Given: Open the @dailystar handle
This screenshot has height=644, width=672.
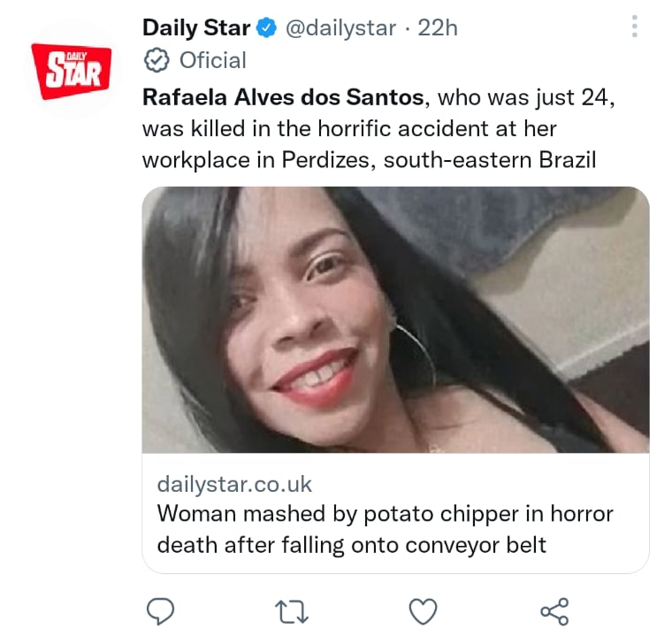Looking at the screenshot, I should [x=340, y=28].
